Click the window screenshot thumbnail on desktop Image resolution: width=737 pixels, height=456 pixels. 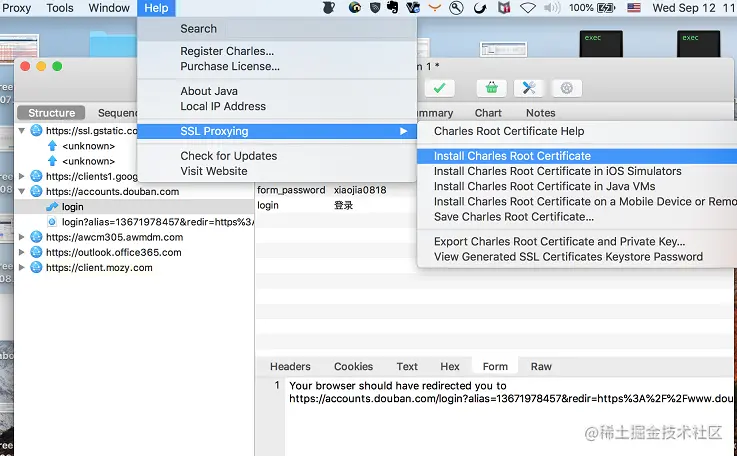coord(503,49)
